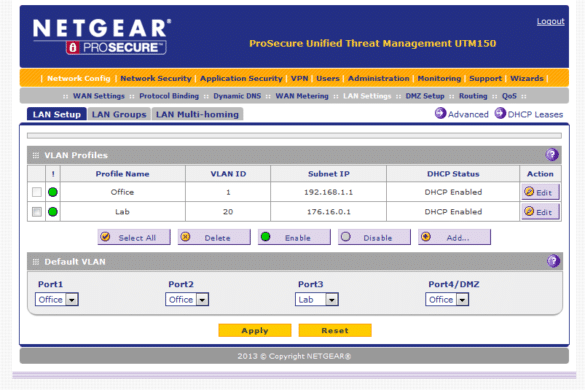The height and width of the screenshot is (390, 585).
Task: Switch to the LAN Groups tab
Action: [119, 114]
